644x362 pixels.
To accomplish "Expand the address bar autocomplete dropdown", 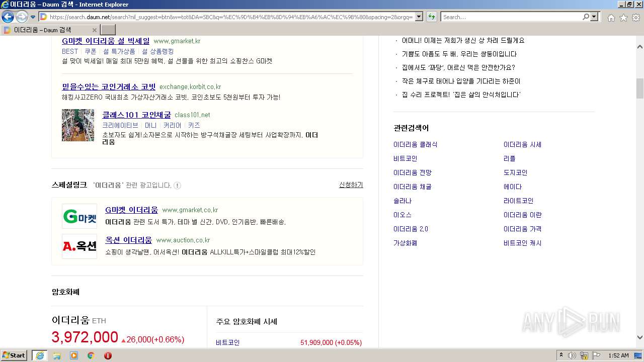I will pos(419,17).
